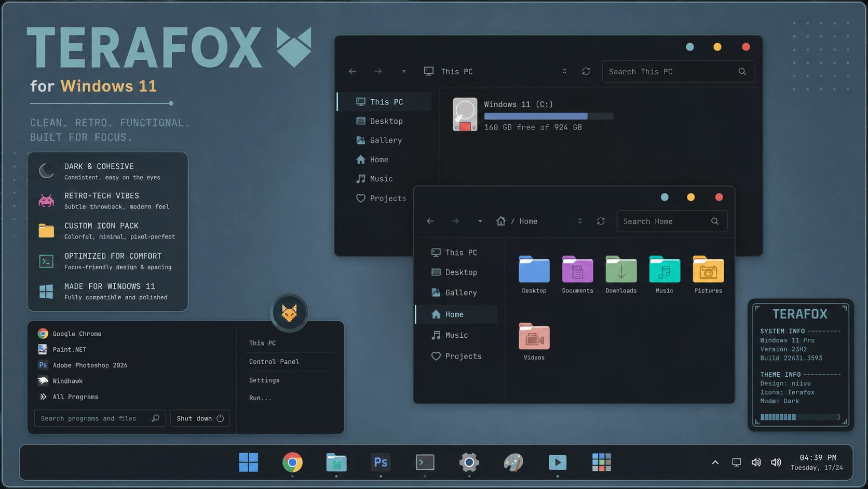Image resolution: width=868 pixels, height=489 pixels.
Task: Show hidden tray icons chevron
Action: point(715,462)
